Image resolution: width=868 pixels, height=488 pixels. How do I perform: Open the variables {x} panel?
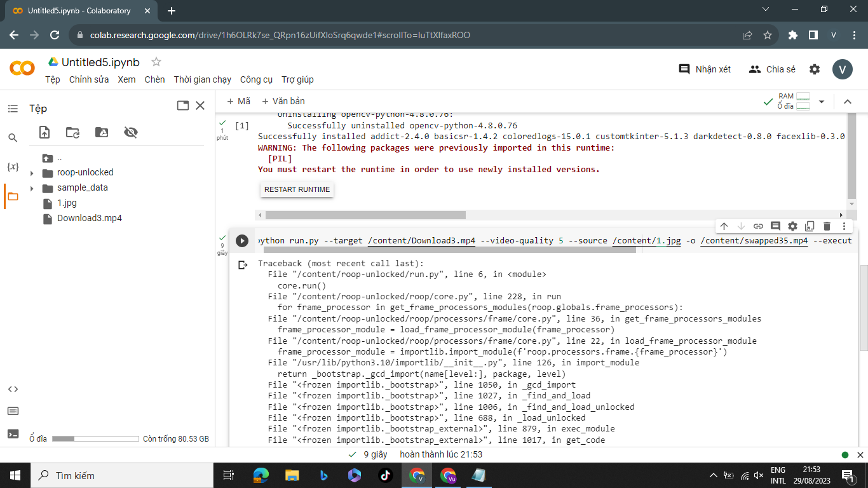click(13, 166)
